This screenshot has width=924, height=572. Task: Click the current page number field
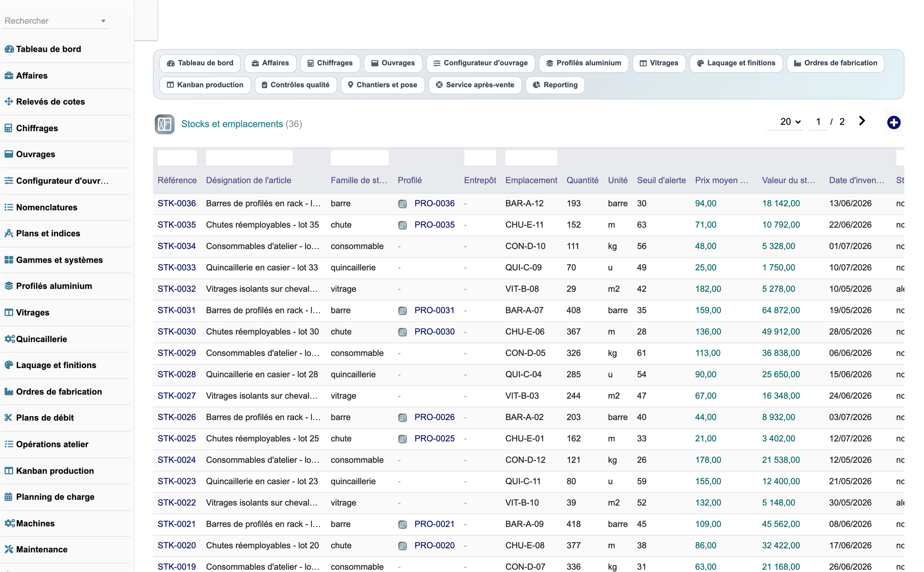point(818,122)
